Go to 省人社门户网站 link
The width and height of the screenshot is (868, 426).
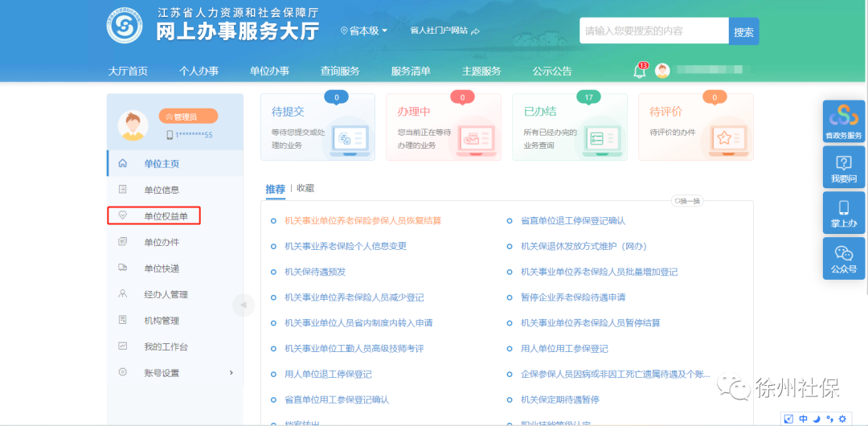444,31
